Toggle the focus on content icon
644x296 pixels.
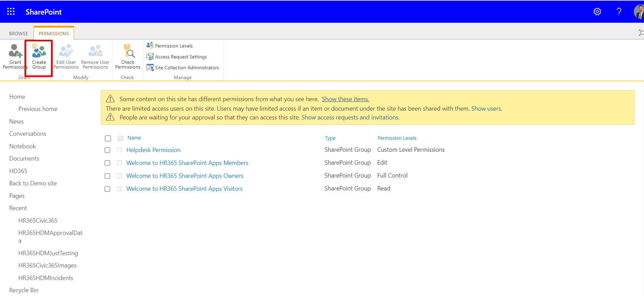(x=641, y=33)
